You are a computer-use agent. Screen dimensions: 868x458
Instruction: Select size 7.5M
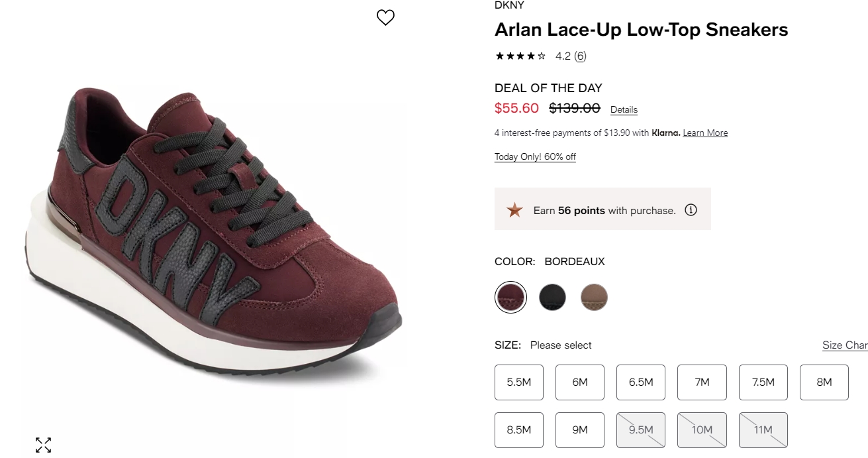[763, 382]
